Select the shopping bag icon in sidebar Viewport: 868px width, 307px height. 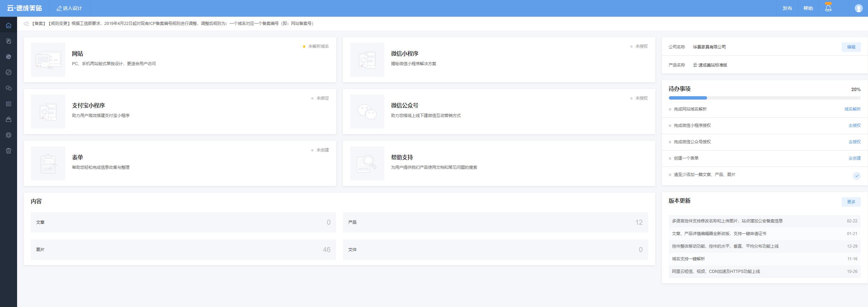[x=8, y=119]
